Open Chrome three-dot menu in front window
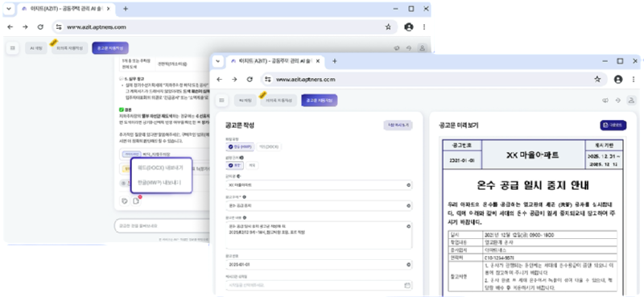The height and width of the screenshot is (297, 644). click(x=633, y=80)
